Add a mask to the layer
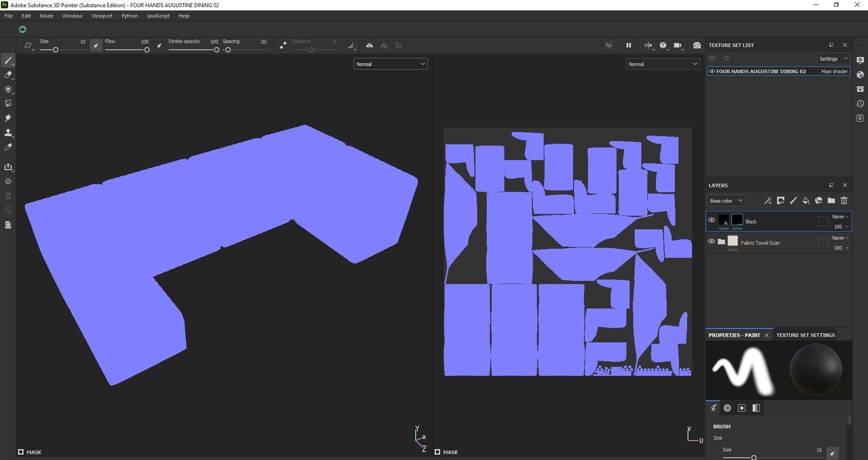This screenshot has width=868, height=460. tap(781, 200)
